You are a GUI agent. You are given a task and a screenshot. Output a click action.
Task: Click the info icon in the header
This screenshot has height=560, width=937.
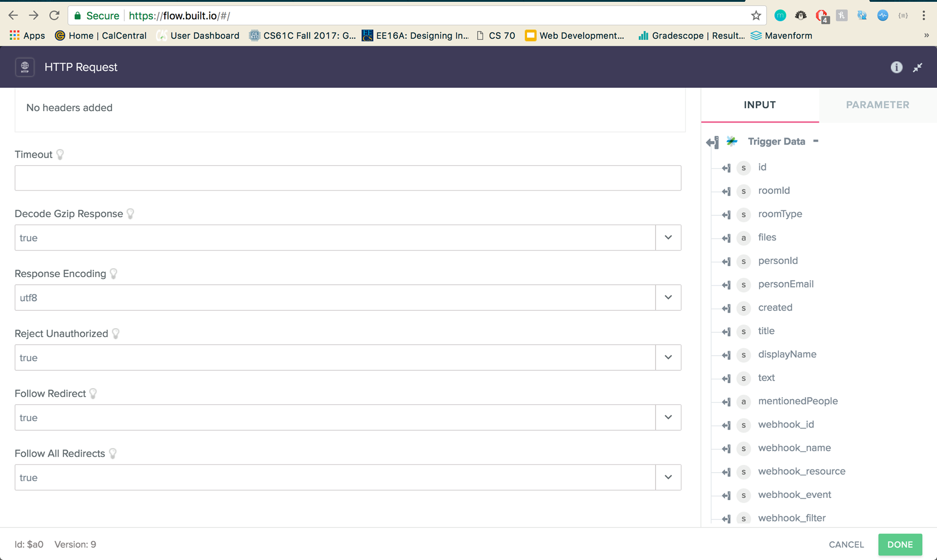896,67
